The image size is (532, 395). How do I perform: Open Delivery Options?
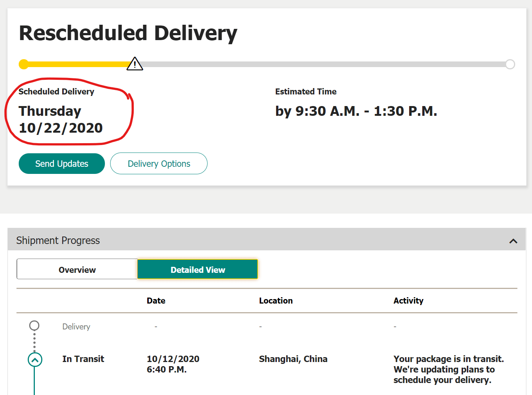point(158,163)
